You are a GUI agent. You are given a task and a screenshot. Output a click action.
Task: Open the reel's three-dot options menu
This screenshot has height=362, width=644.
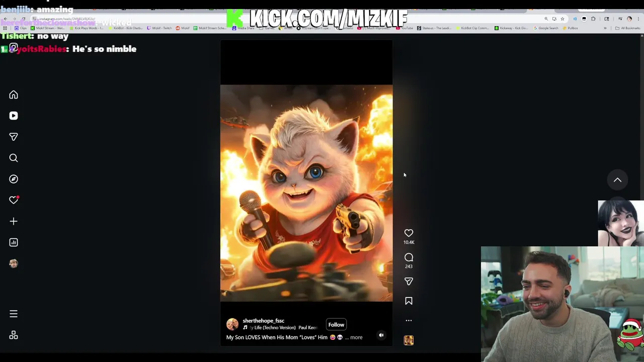coord(409,320)
